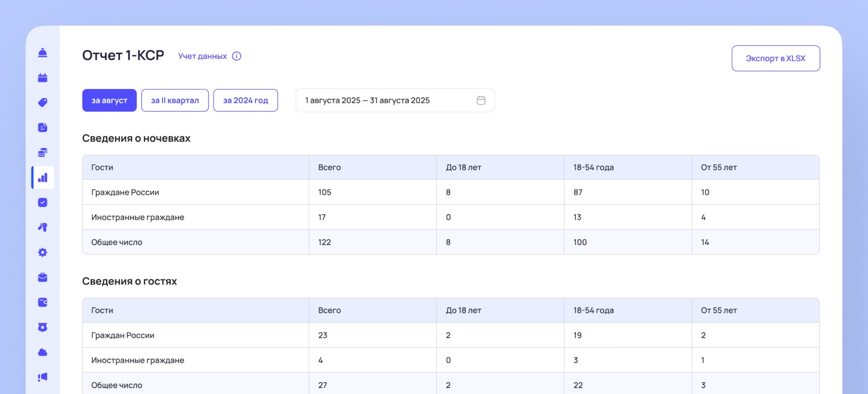
Task: Click the value 14 in ночевках table
Action: [x=705, y=243]
